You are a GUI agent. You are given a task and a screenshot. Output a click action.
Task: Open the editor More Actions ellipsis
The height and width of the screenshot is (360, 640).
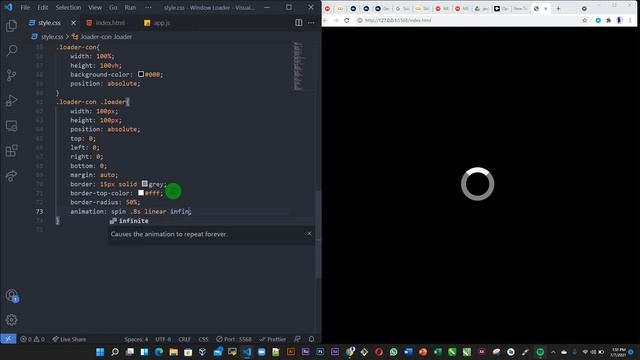[x=311, y=23]
